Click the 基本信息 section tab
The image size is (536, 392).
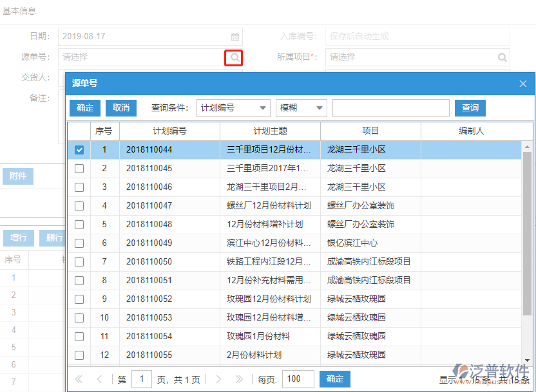[19, 10]
